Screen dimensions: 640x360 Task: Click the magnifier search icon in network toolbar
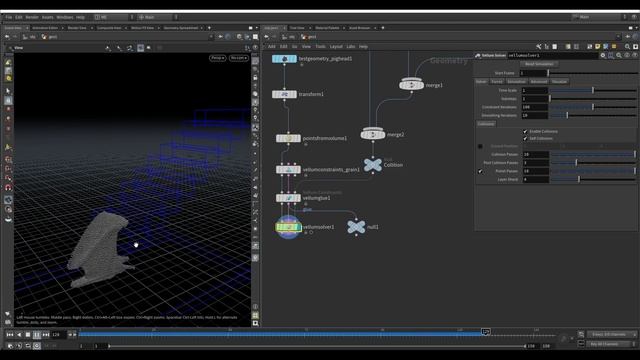[627, 47]
